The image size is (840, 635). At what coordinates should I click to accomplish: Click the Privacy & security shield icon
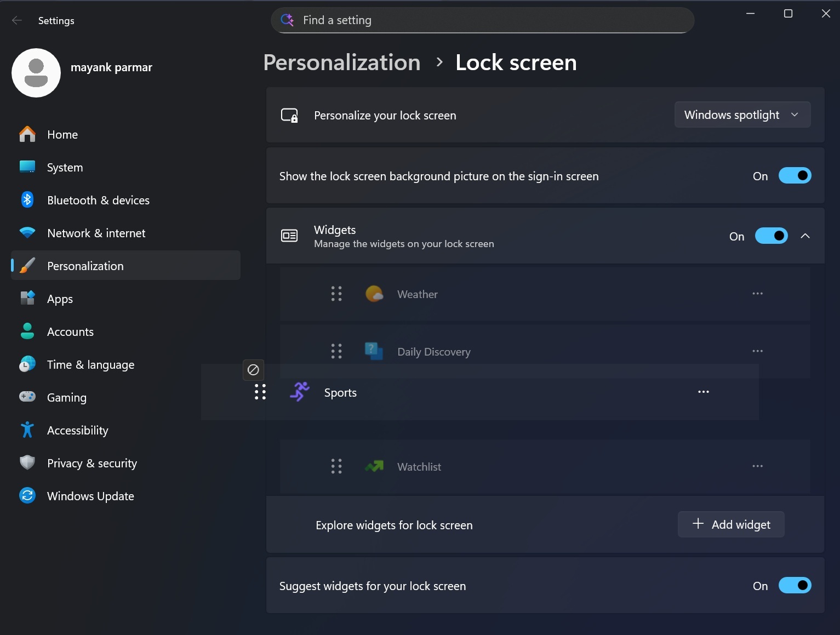(x=27, y=463)
